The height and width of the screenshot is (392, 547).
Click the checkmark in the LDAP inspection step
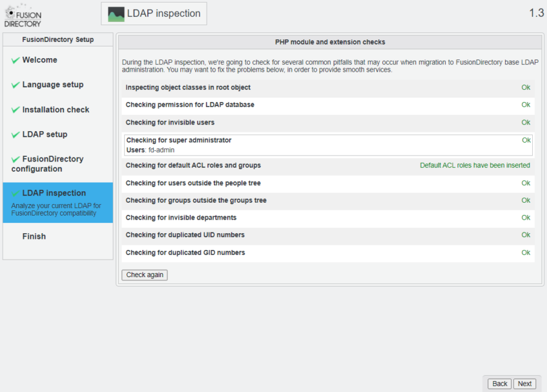tap(15, 193)
